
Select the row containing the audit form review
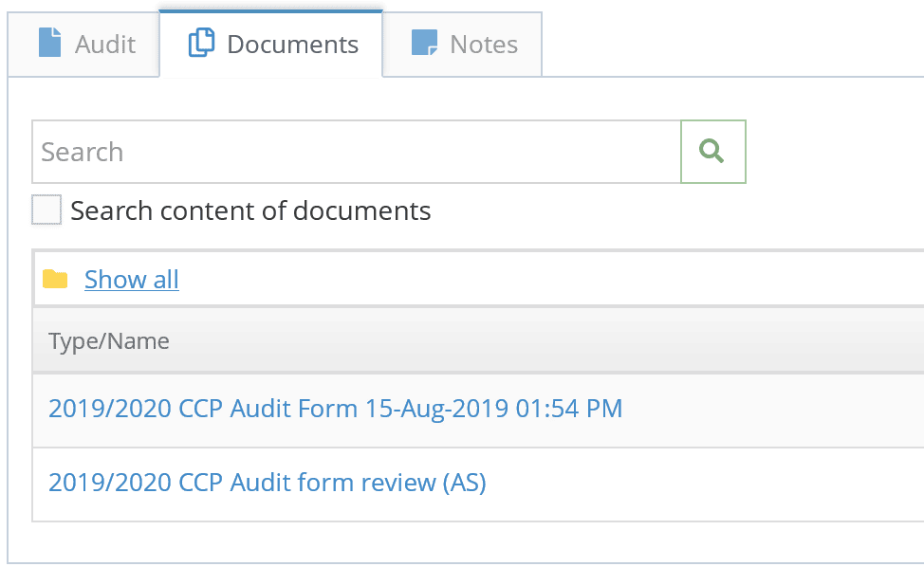[478, 484]
